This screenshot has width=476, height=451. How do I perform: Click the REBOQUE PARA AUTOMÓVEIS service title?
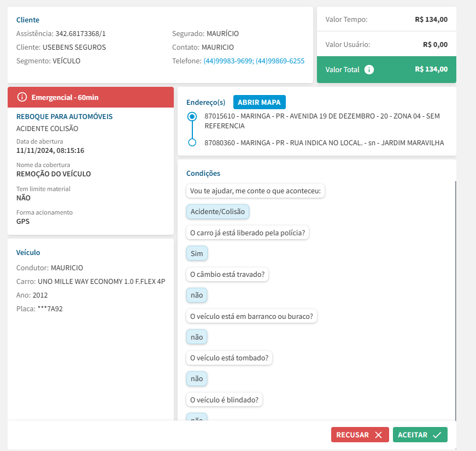(x=64, y=116)
